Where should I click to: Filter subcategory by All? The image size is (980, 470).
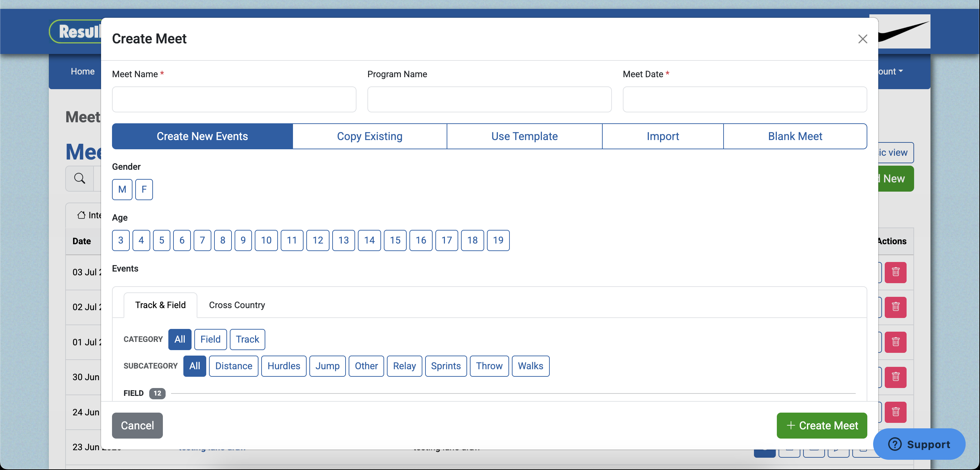coord(195,366)
